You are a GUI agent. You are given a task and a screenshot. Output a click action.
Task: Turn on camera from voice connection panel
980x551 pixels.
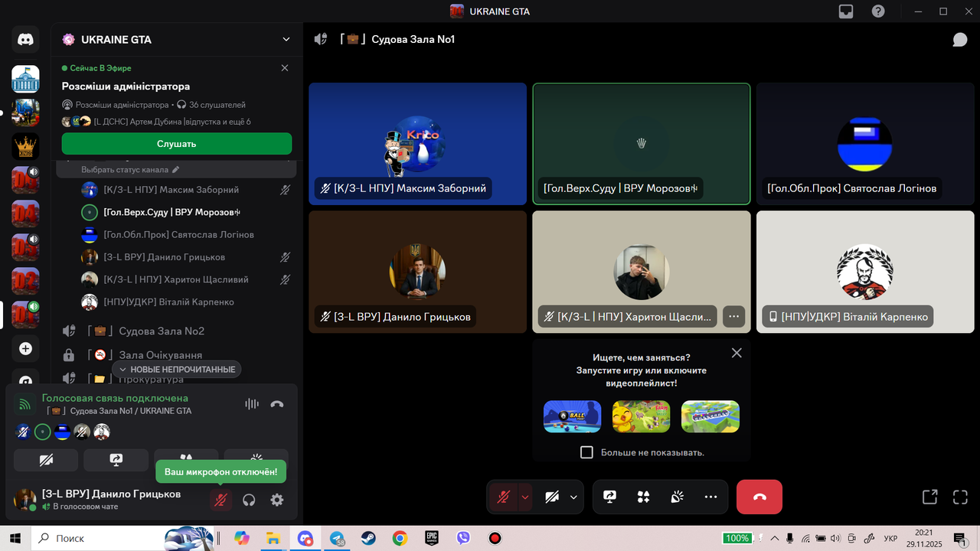pos(46,460)
